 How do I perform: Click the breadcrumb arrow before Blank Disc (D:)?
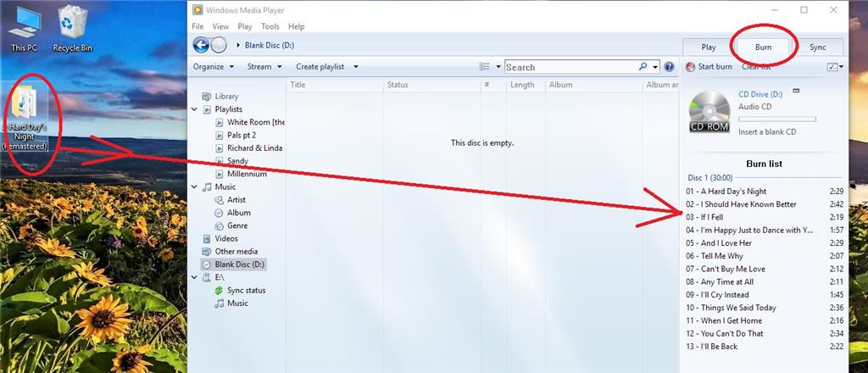238,46
